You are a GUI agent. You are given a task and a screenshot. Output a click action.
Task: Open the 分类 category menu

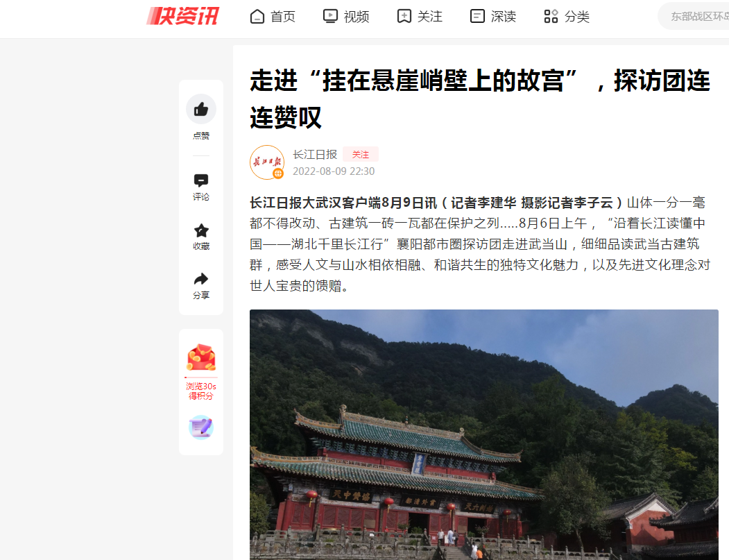[x=566, y=17]
